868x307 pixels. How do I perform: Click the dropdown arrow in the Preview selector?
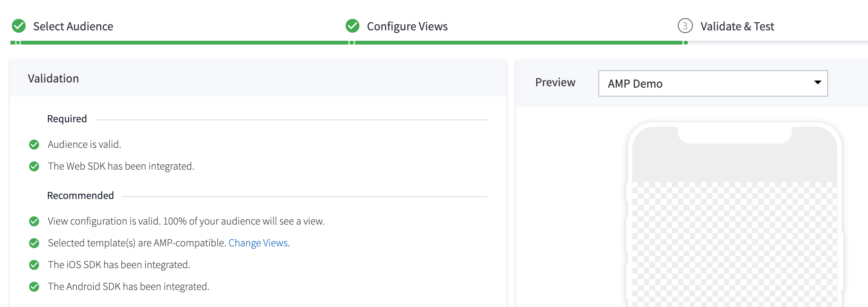[x=817, y=82]
